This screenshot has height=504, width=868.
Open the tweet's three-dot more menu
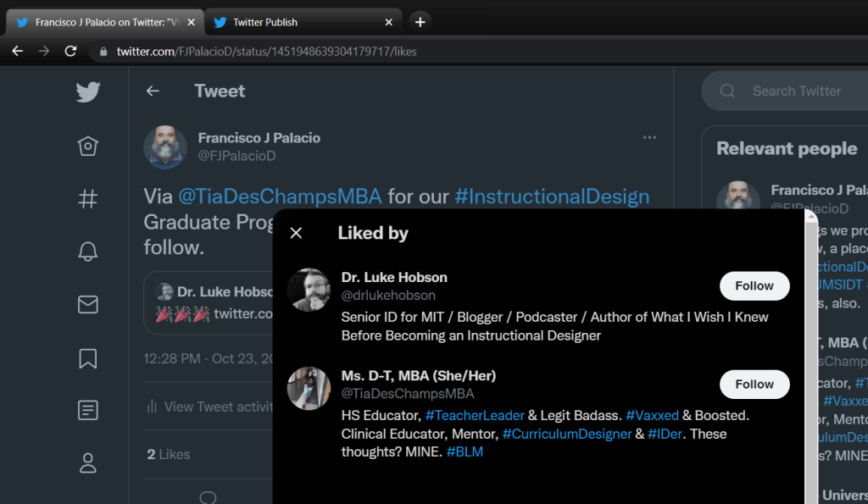coord(649,137)
